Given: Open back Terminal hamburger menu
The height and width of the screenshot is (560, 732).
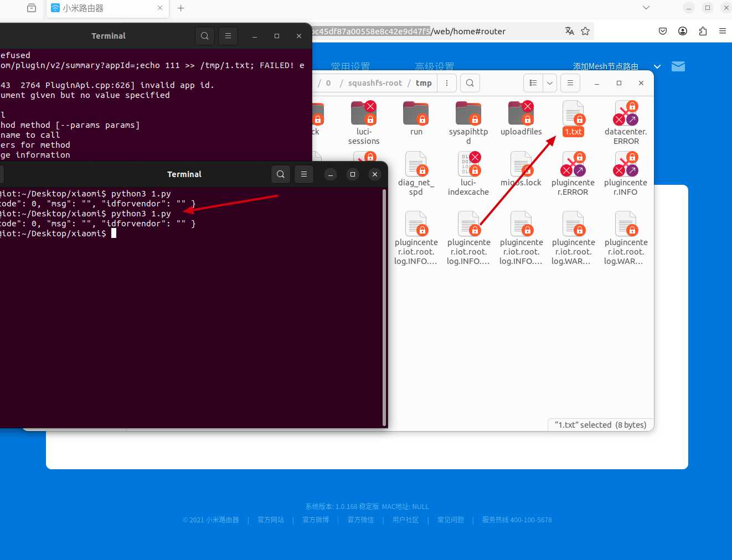Looking at the screenshot, I should 228,36.
